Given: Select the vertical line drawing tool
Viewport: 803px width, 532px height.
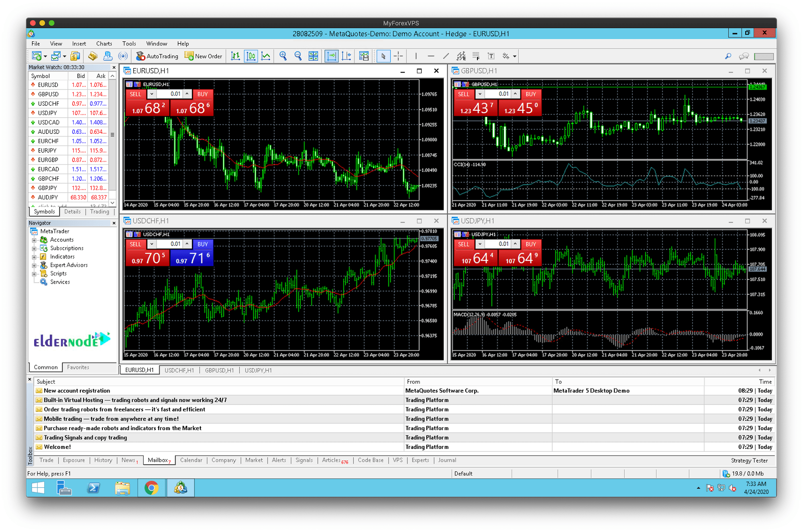Looking at the screenshot, I should pyautogui.click(x=416, y=56).
